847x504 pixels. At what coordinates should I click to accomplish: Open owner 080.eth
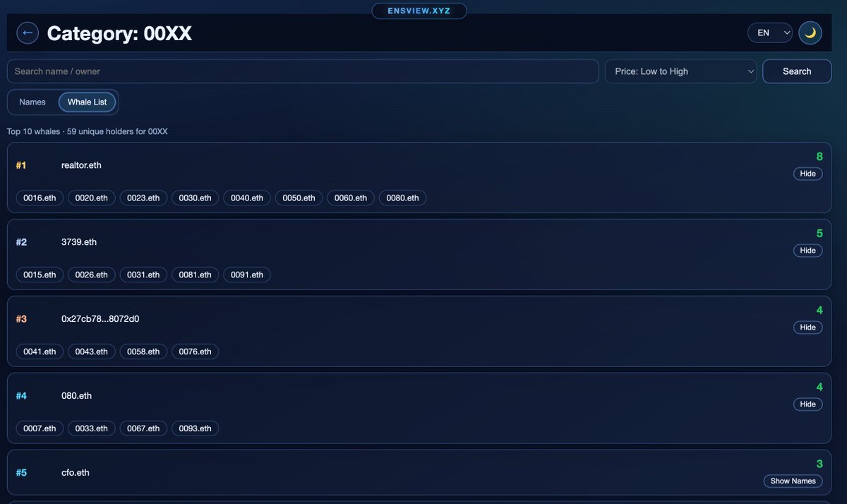(76, 396)
